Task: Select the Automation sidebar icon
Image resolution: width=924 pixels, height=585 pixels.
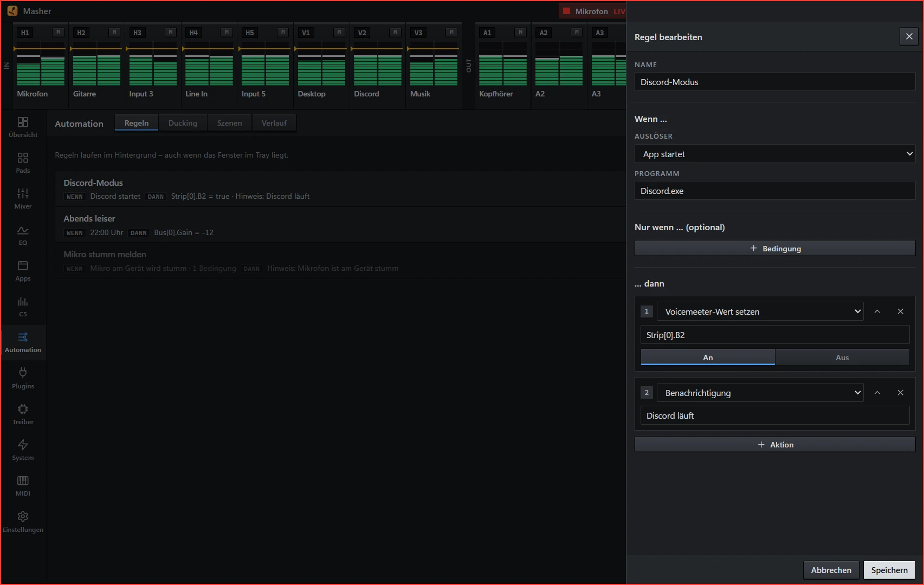Action: 23,342
